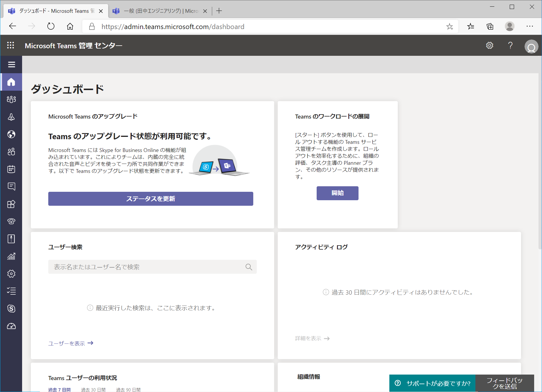Click the search magnifier in user search

pos(249,267)
